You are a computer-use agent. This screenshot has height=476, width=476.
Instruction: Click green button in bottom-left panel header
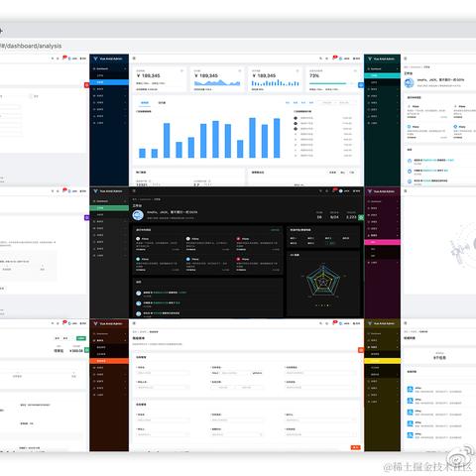(x=81, y=338)
